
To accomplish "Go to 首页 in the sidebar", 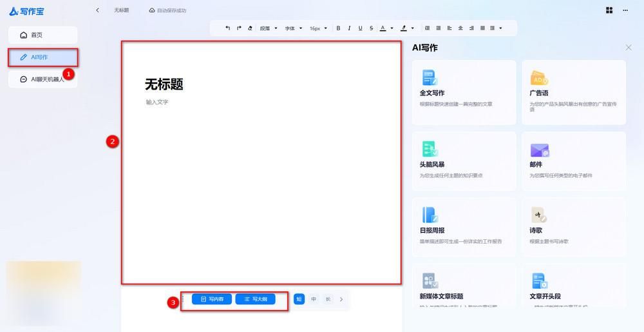I will (x=43, y=35).
